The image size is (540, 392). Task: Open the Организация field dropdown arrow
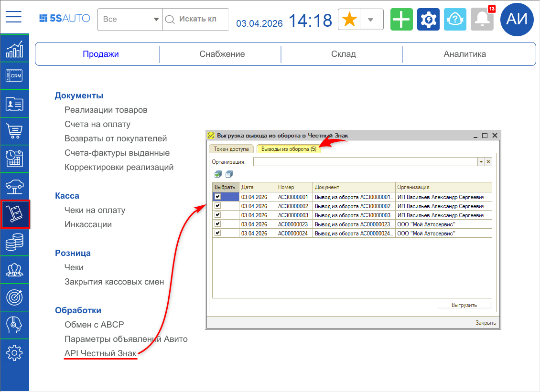click(481, 162)
